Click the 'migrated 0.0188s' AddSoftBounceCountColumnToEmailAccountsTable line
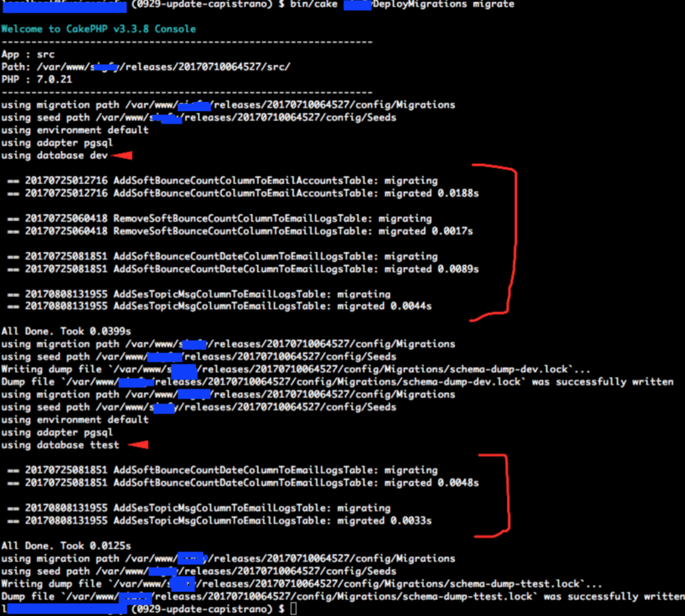The width and height of the screenshot is (685, 616). click(243, 193)
